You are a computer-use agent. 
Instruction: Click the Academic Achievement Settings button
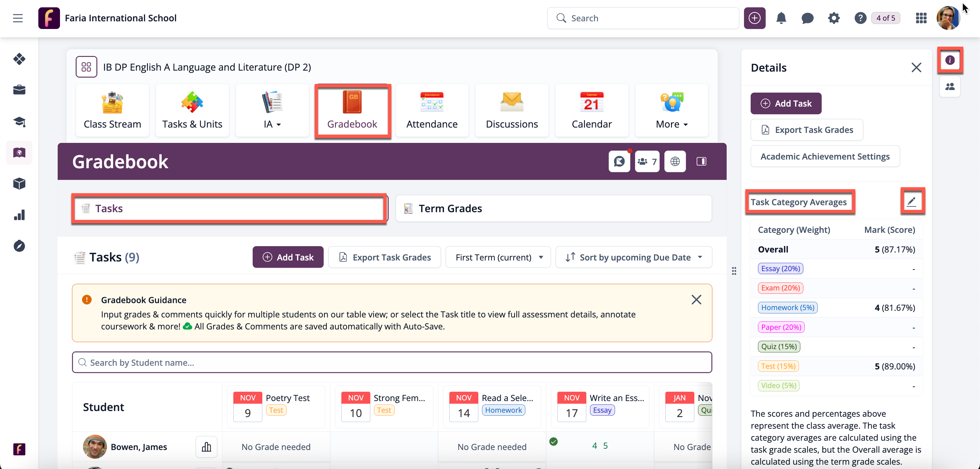(x=825, y=156)
